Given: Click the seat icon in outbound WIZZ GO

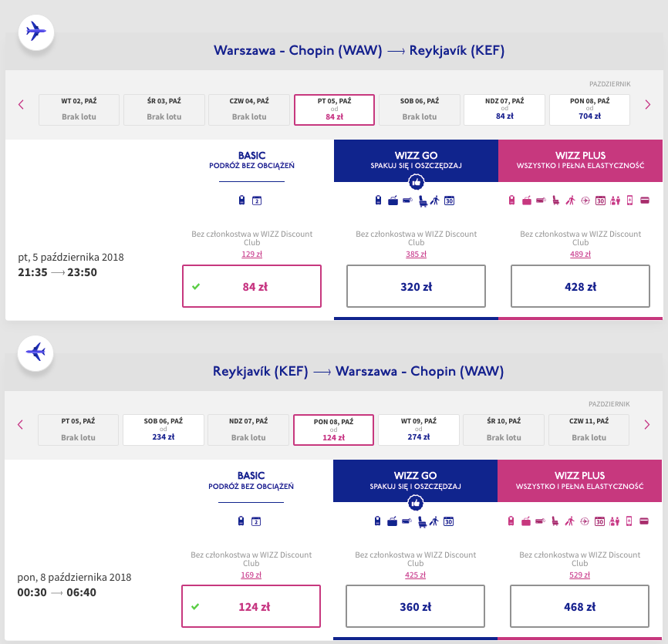Looking at the screenshot, I should tap(422, 201).
